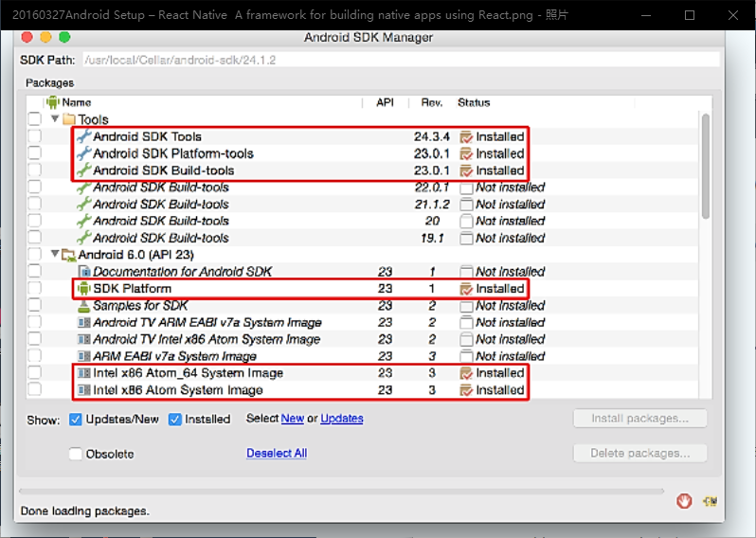Image resolution: width=756 pixels, height=538 pixels.
Task: Click the progress bar at the bottom
Action: point(341,492)
